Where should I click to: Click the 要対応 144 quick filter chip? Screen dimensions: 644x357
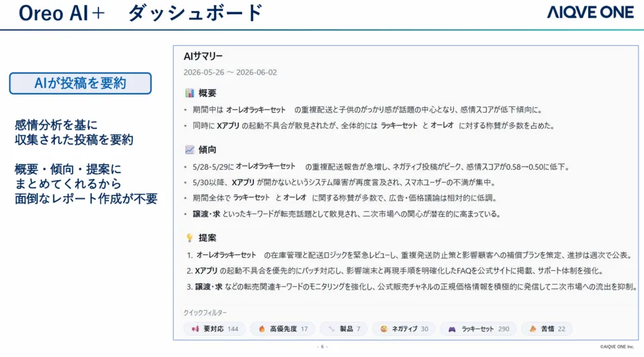point(214,329)
